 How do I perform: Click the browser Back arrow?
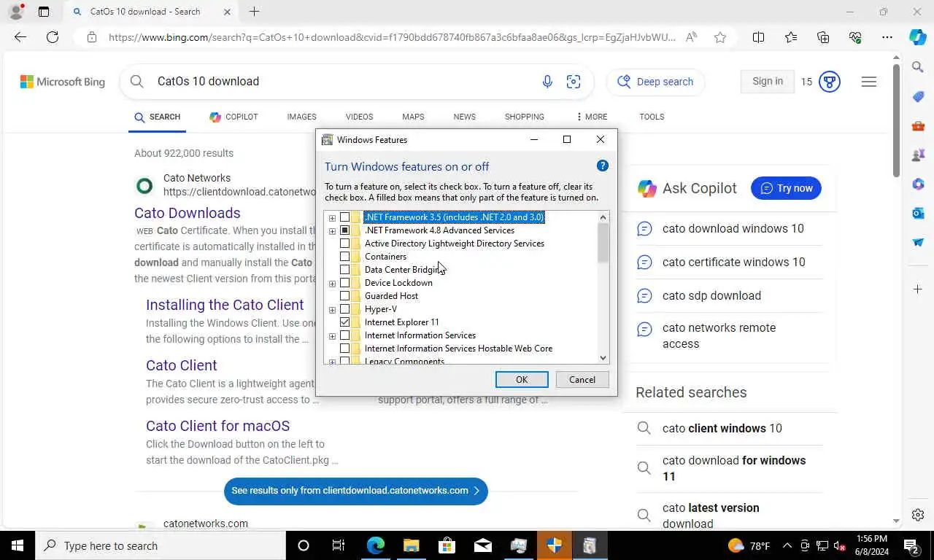point(20,37)
